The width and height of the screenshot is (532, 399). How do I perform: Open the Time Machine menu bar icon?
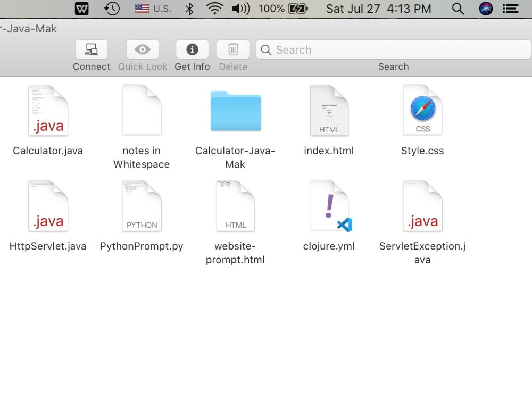112,9
